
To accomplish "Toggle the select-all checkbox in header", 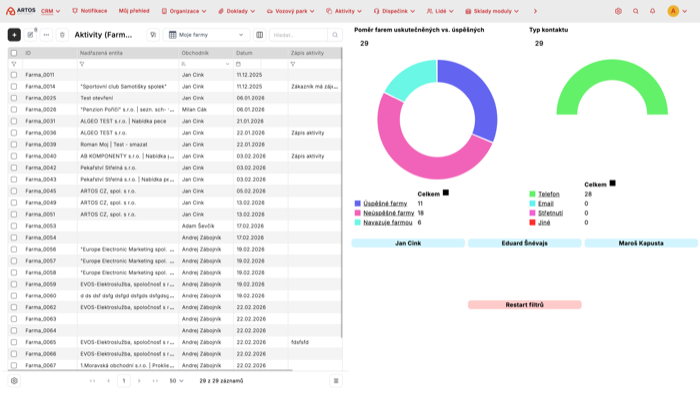I will pos(14,53).
